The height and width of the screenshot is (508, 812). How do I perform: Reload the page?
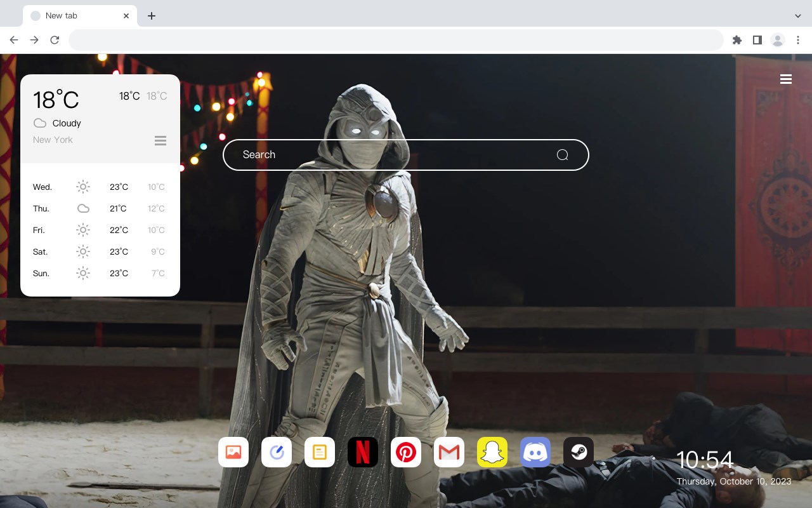pyautogui.click(x=55, y=40)
